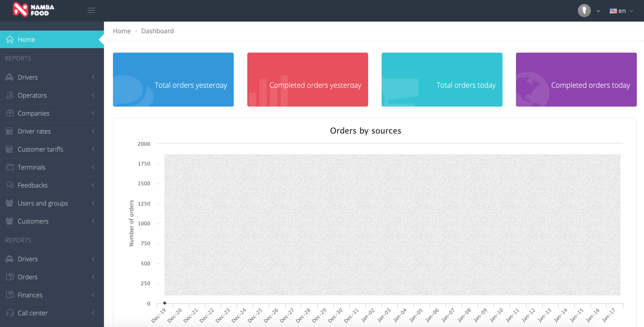Select the Drivers car icon in sidebar

tap(9, 77)
